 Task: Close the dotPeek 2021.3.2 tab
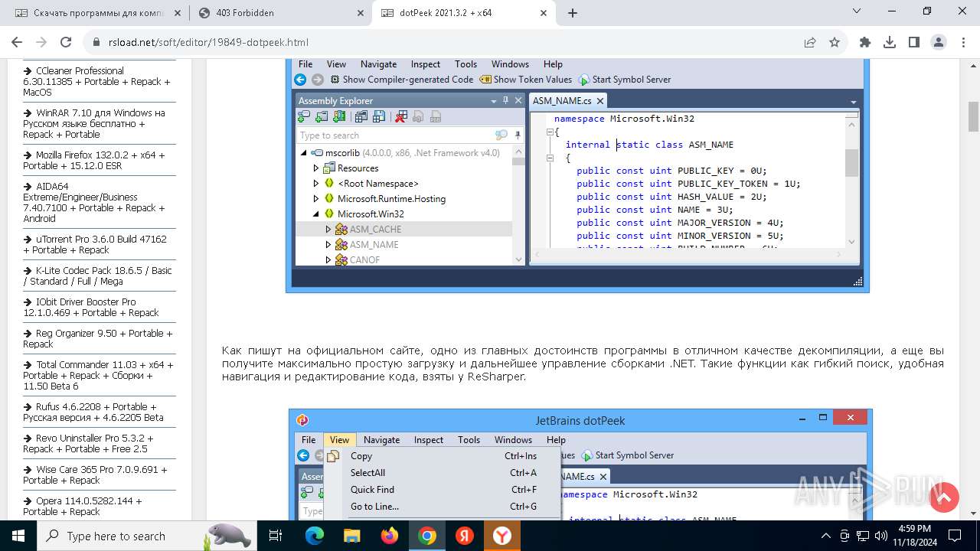coord(543,13)
